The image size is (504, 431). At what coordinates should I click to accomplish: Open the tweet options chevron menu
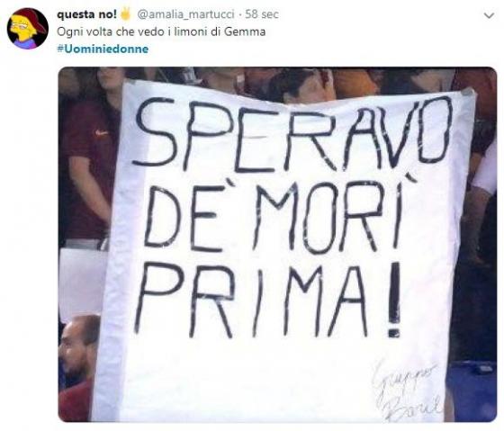coord(489,15)
